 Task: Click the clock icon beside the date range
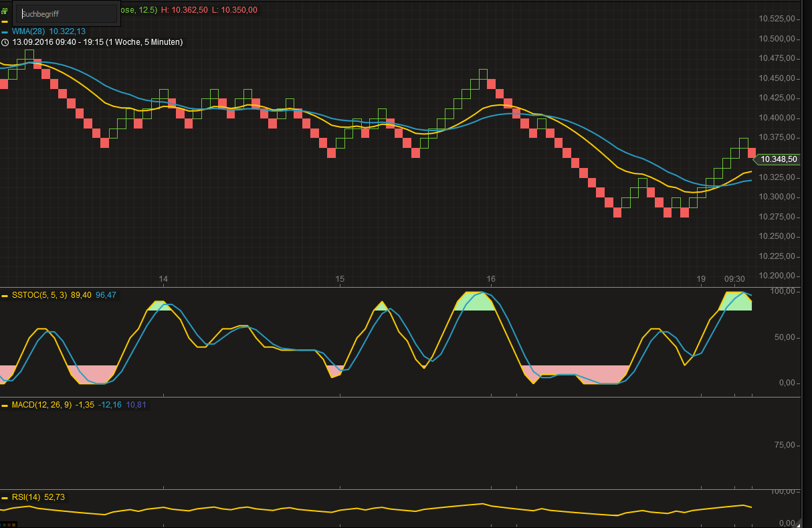tap(5, 42)
